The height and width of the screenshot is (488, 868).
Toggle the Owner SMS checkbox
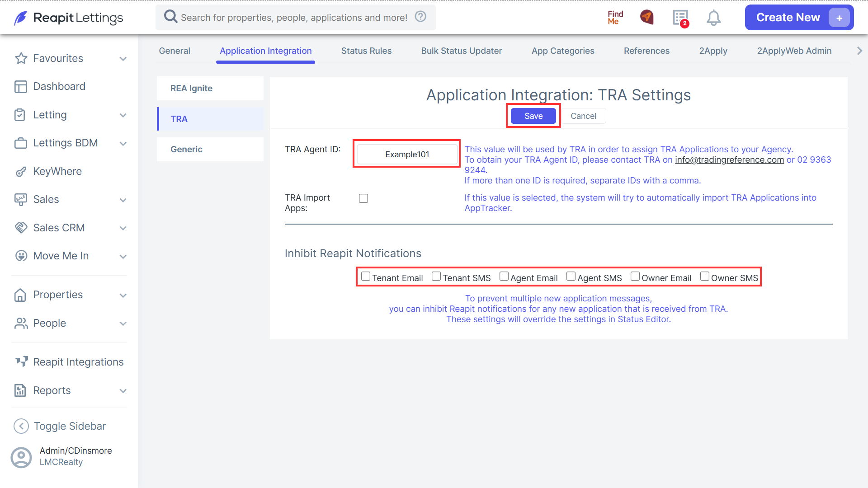[x=705, y=276]
